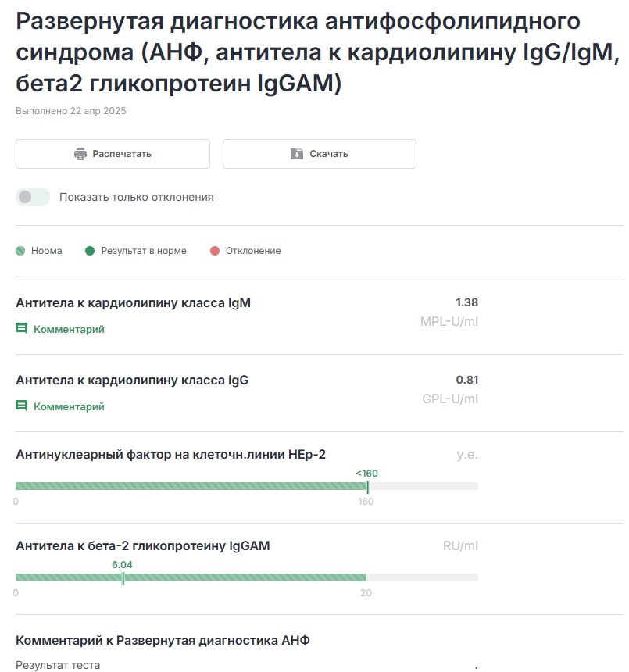Open comment bubble icon under IgM result

pyautogui.click(x=21, y=329)
